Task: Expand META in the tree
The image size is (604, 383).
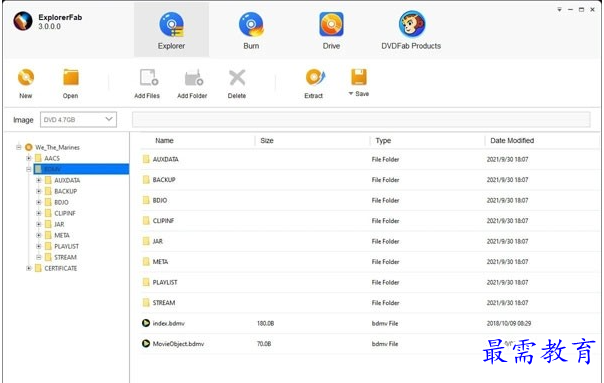Action: click(x=39, y=235)
